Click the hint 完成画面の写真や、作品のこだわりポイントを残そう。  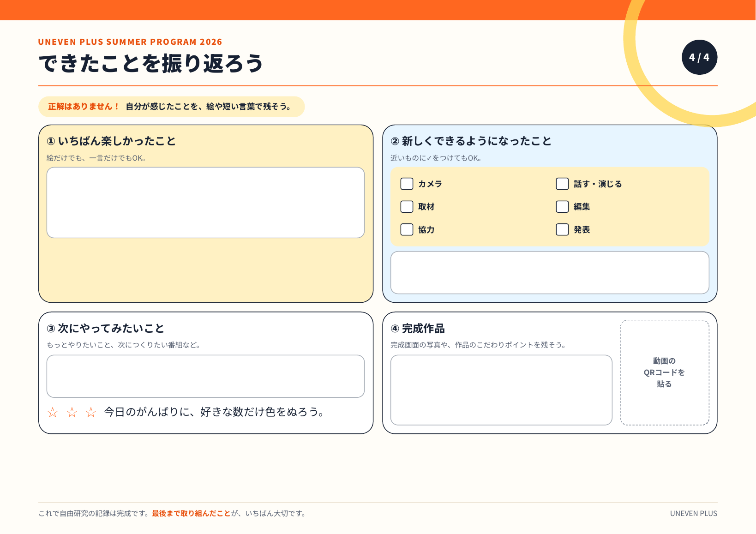(479, 345)
